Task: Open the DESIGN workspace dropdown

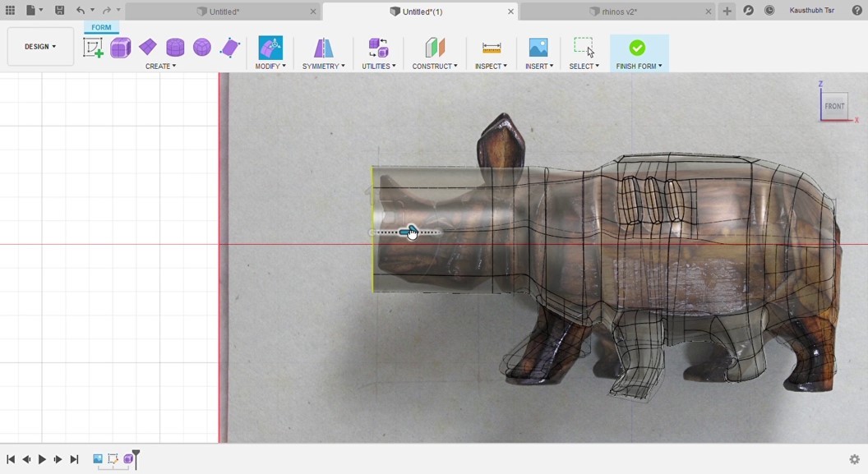Action: [x=40, y=47]
